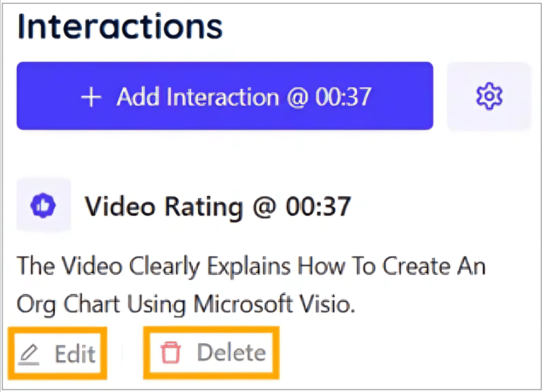
Task: Open the interaction settings gear icon
Action: pos(489,96)
